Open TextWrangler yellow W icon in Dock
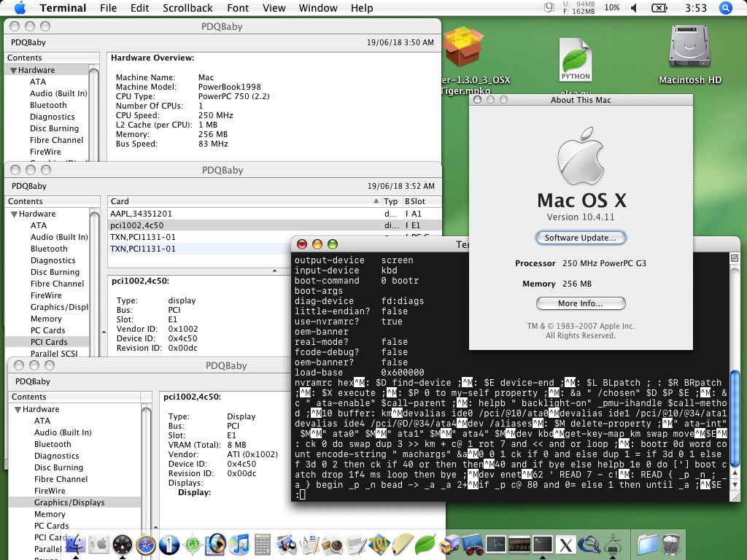 (x=379, y=544)
